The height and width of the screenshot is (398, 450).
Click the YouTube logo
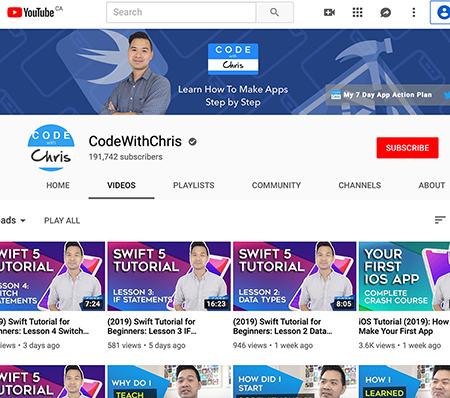(31, 12)
